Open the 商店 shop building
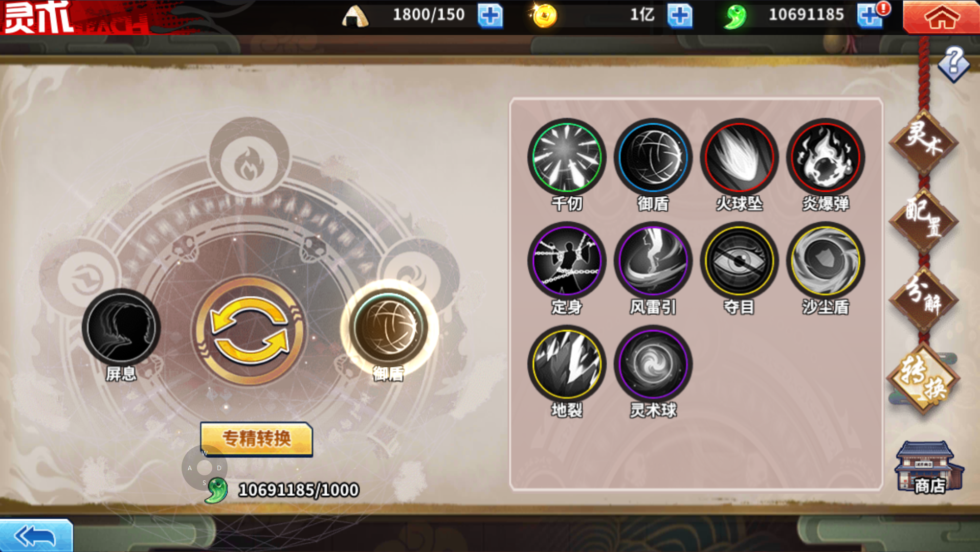The height and width of the screenshot is (552, 980). click(x=928, y=468)
